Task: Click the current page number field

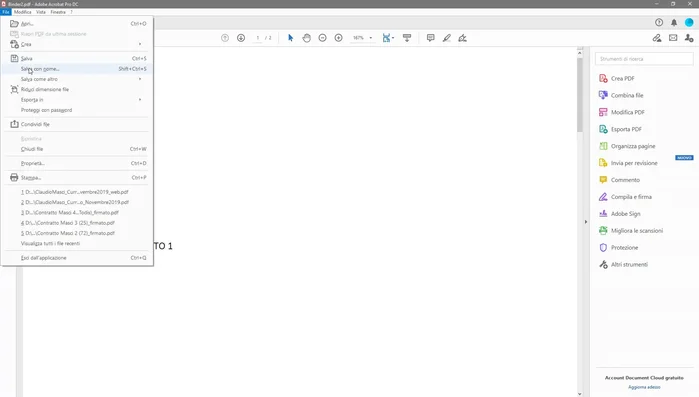Action: coord(258,38)
